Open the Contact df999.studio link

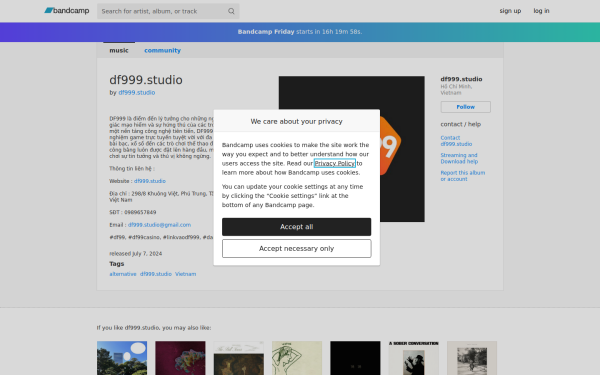click(x=456, y=141)
